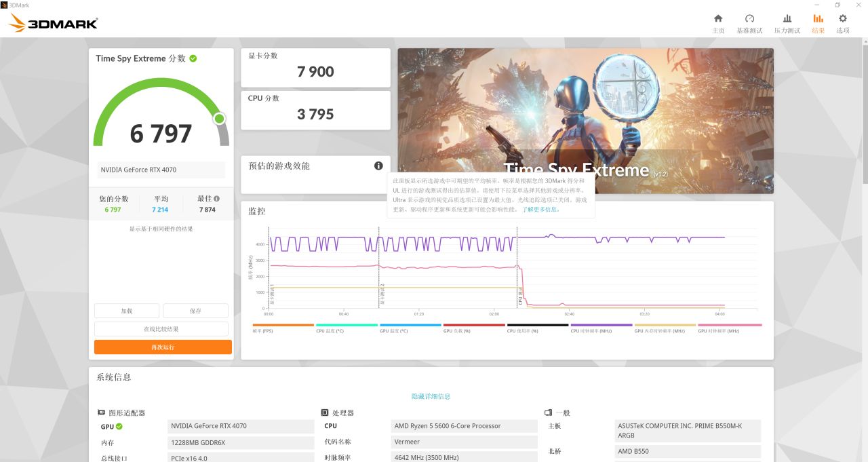Click the Time Spy Extreme banner image
Viewport: 868px width, 462px height.
point(585,121)
